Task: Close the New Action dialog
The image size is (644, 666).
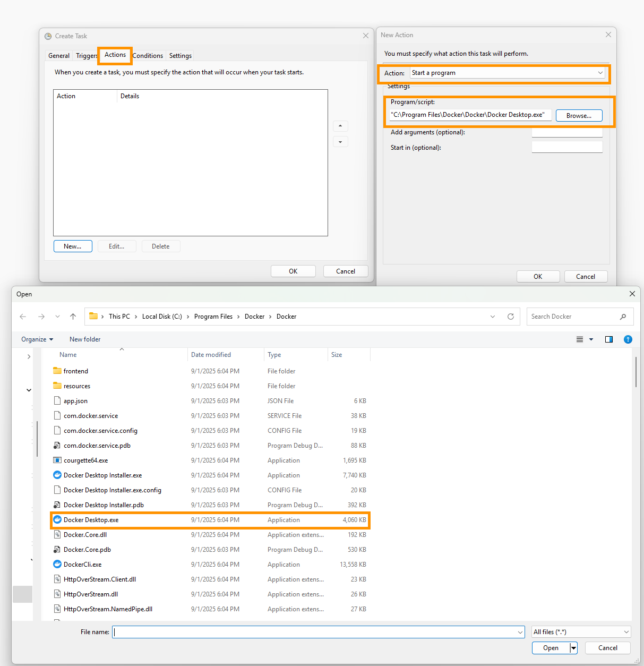Action: click(x=608, y=35)
